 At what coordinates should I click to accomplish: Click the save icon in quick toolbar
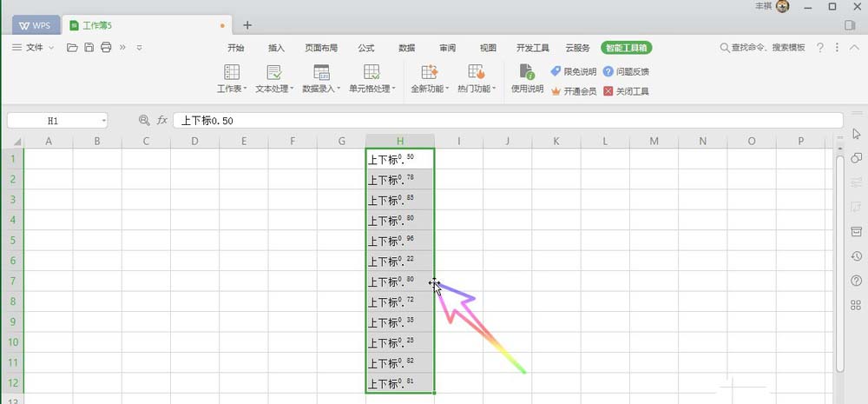(89, 48)
